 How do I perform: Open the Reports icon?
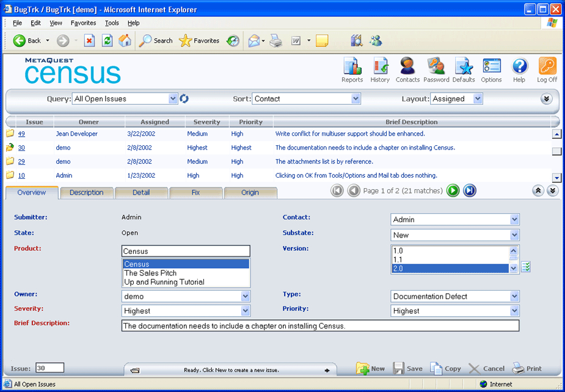pos(352,66)
